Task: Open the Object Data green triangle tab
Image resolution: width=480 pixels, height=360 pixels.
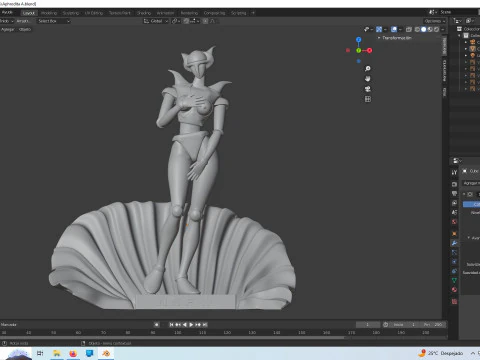Action: (454, 280)
